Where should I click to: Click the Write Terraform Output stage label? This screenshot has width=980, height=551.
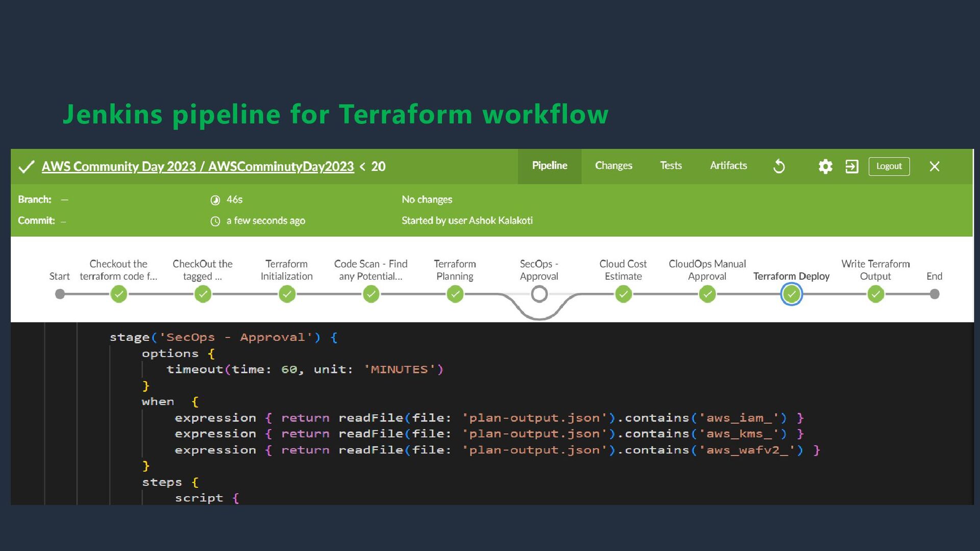click(875, 270)
